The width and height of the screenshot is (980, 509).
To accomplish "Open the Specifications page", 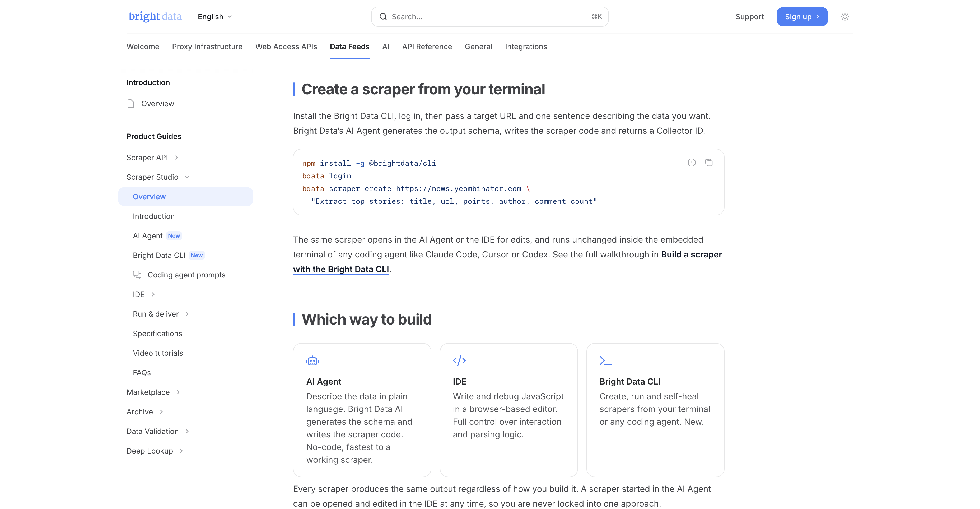I will click(157, 334).
